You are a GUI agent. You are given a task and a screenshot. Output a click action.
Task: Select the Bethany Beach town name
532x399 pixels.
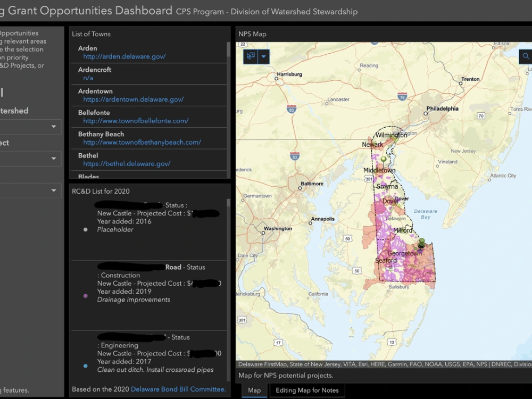[101, 134]
